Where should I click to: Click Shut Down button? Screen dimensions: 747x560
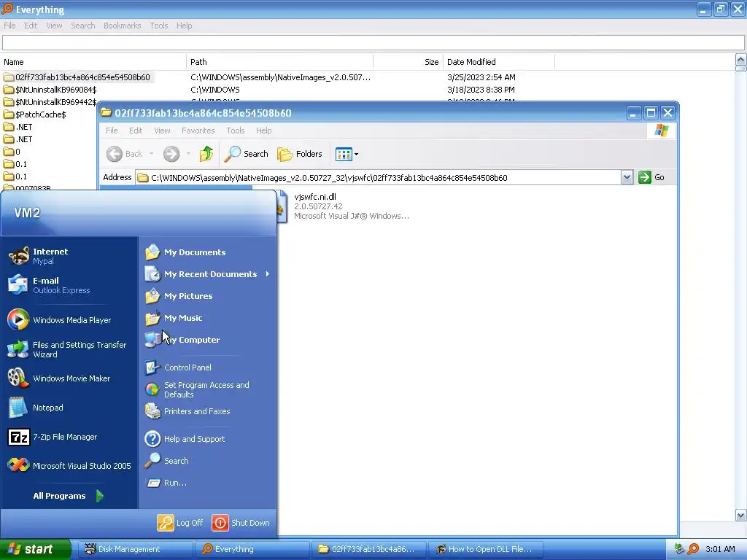[x=241, y=523]
